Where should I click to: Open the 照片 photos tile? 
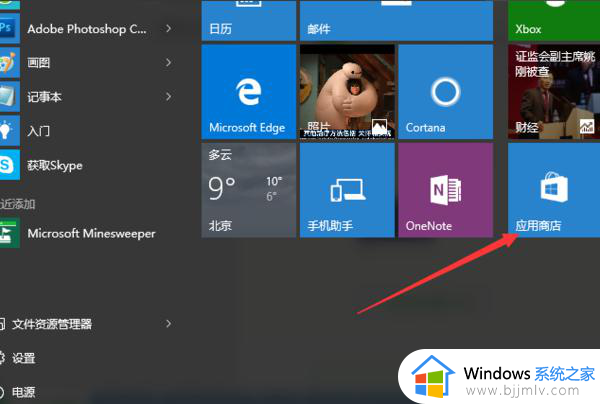click(x=347, y=92)
